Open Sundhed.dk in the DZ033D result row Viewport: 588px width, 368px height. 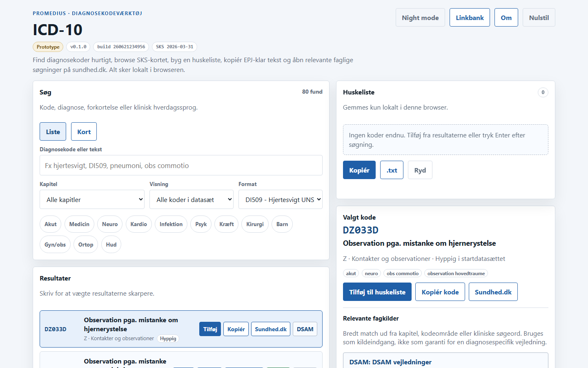[271, 329]
